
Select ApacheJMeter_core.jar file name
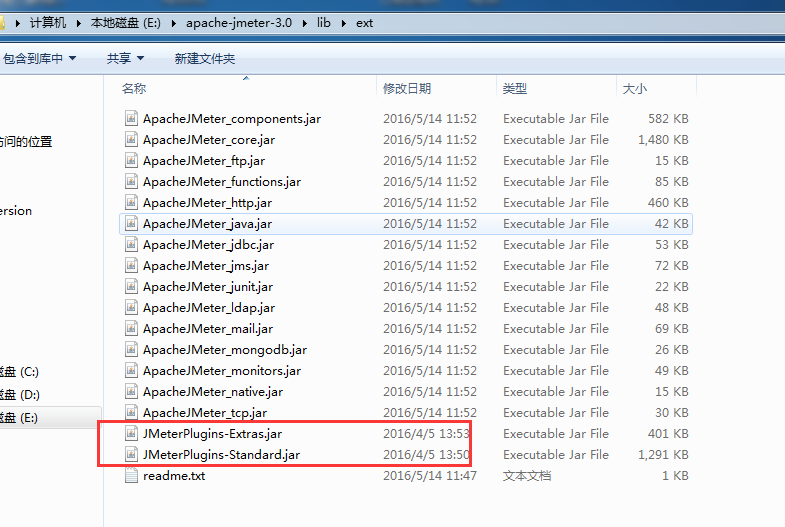pos(209,139)
